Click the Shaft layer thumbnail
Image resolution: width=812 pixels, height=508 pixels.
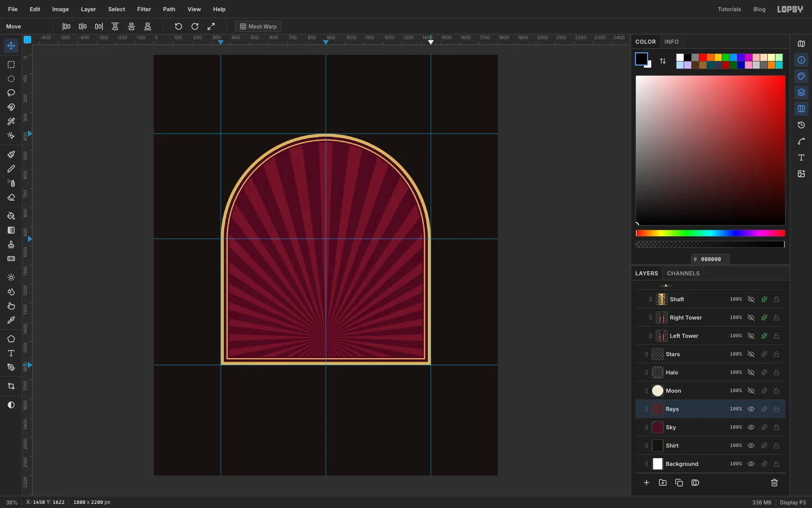662,299
